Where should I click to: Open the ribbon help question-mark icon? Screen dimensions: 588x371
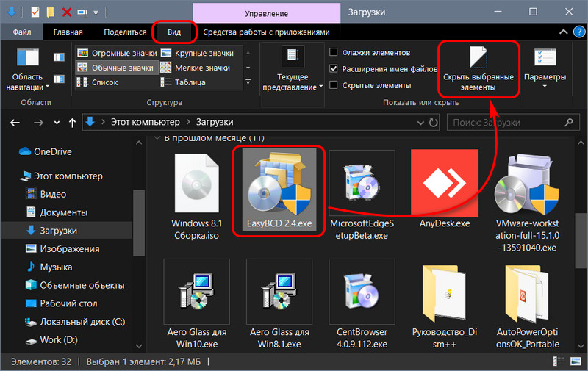579,32
